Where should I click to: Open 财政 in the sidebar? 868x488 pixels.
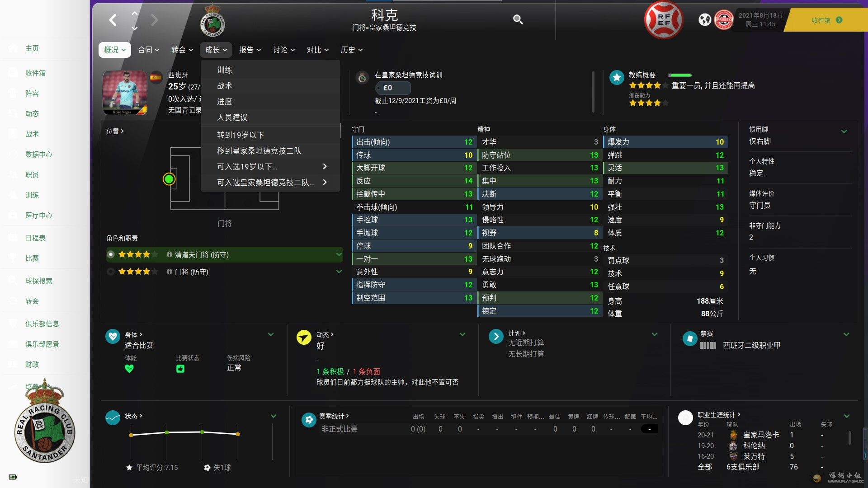32,365
